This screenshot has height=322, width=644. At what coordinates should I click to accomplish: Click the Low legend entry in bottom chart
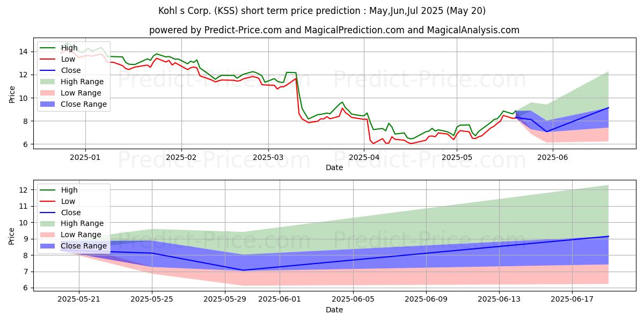59,201
